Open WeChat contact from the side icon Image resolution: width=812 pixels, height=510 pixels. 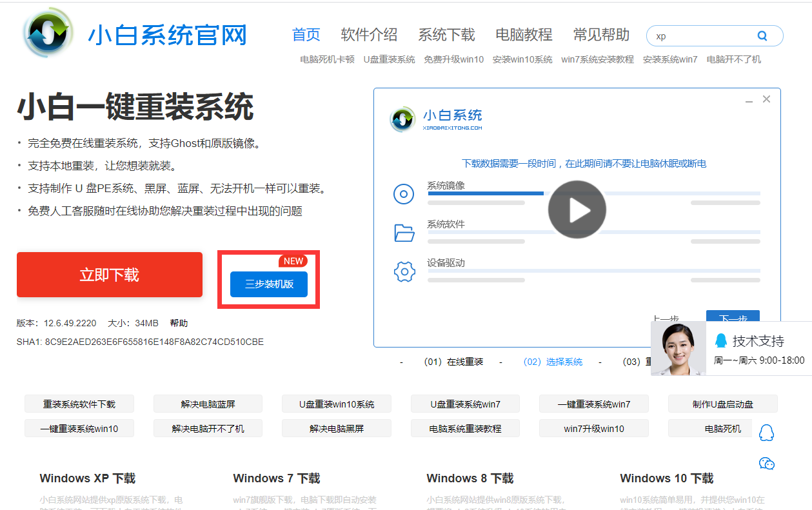pos(766,464)
